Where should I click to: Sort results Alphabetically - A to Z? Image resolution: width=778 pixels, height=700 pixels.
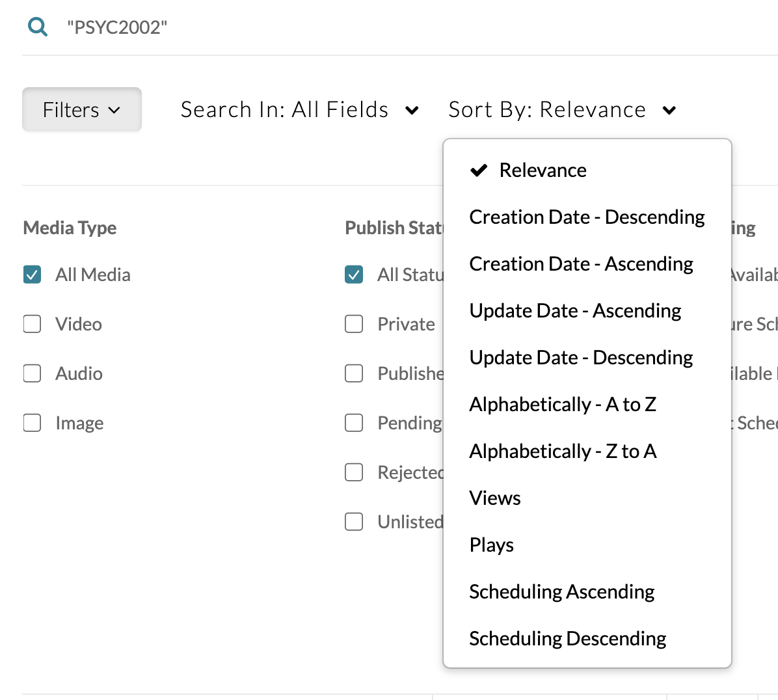[563, 405]
